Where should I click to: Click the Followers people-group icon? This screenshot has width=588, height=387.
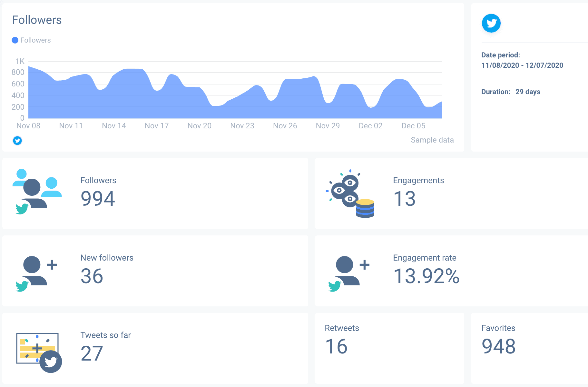(37, 192)
